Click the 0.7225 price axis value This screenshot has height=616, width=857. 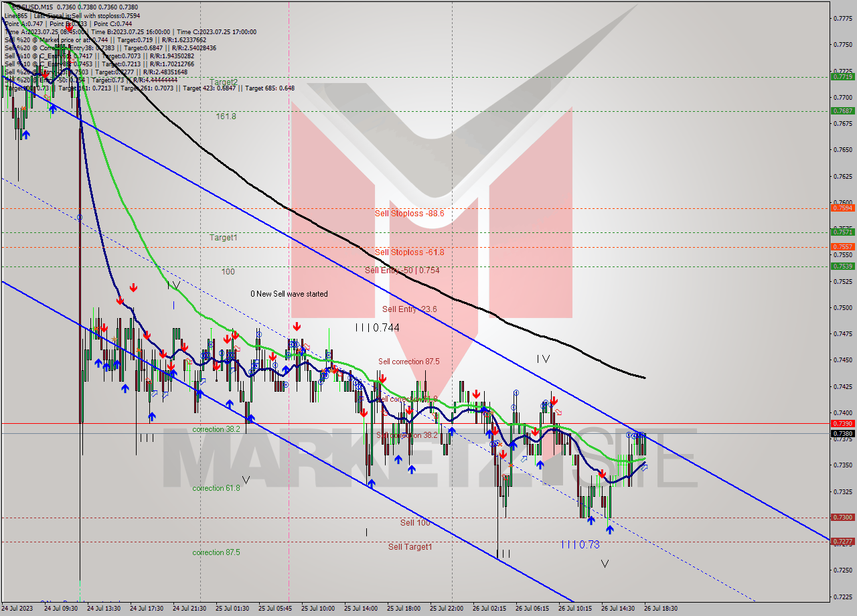coord(843,597)
